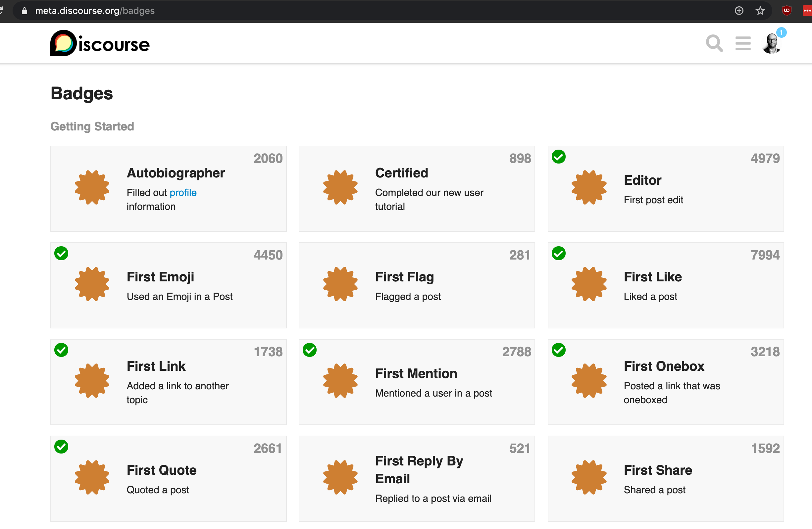The image size is (812, 529).
Task: Click the Discourse logo
Action: click(x=100, y=43)
